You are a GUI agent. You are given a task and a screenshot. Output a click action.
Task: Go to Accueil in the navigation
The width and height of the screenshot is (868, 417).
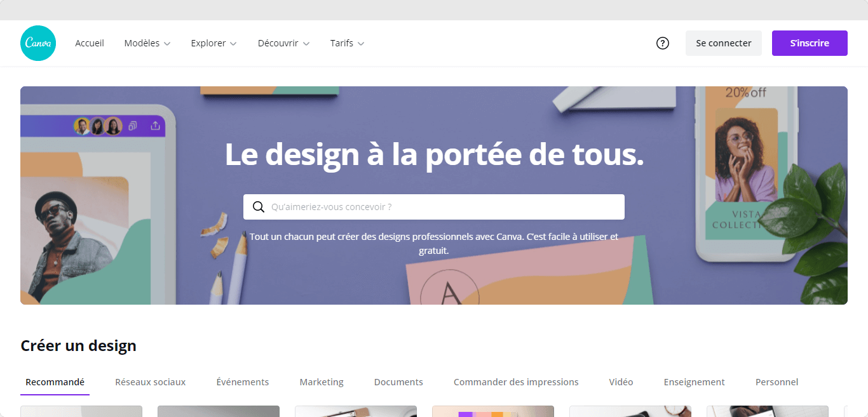[x=90, y=43]
